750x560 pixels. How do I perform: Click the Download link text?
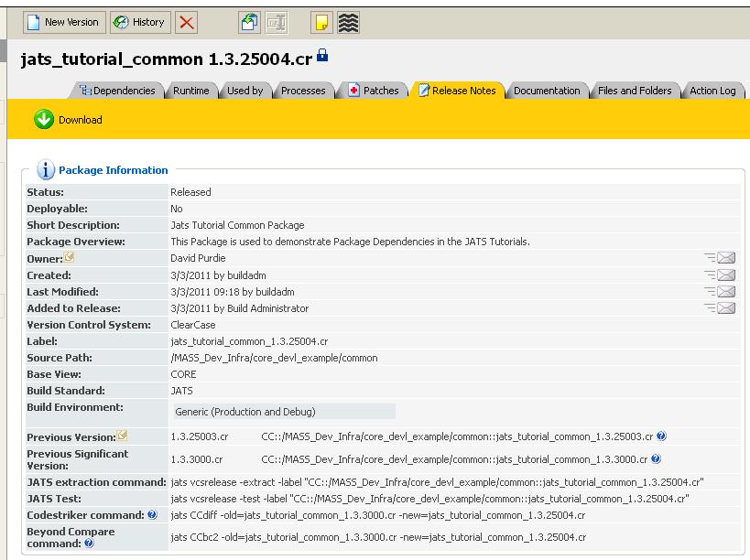coord(81,120)
